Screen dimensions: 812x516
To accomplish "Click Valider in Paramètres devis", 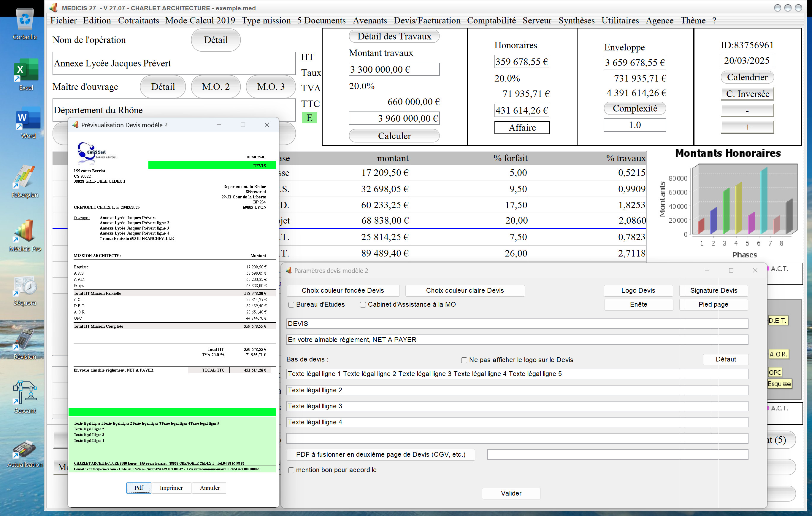I will tap(511, 493).
